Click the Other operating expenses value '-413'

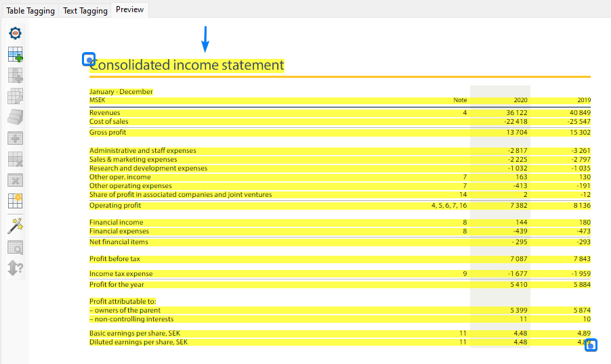(x=520, y=185)
